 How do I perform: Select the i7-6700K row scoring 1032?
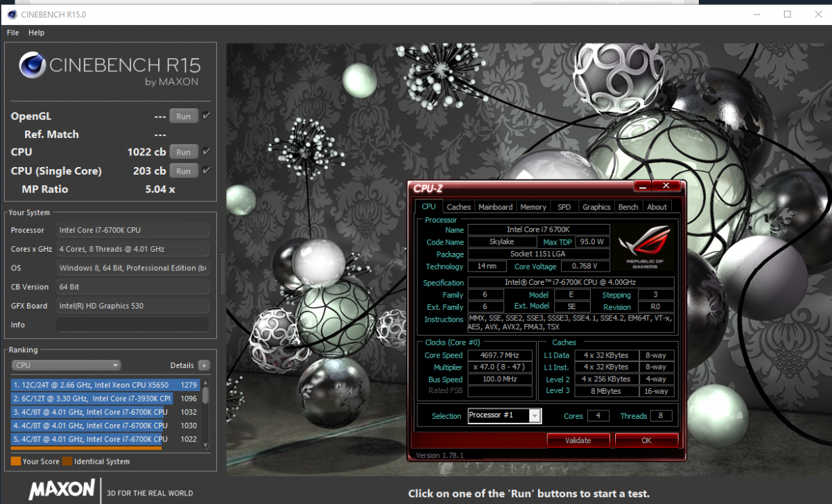pyautogui.click(x=105, y=412)
